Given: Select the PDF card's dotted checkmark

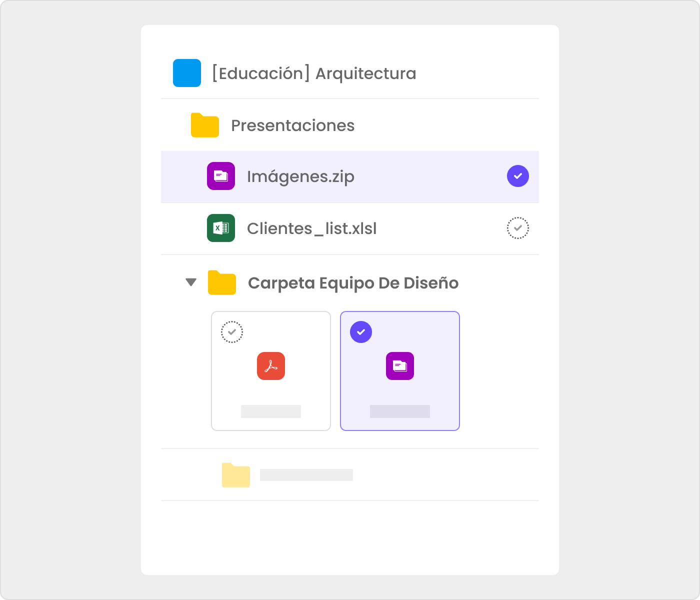Looking at the screenshot, I should pyautogui.click(x=232, y=332).
